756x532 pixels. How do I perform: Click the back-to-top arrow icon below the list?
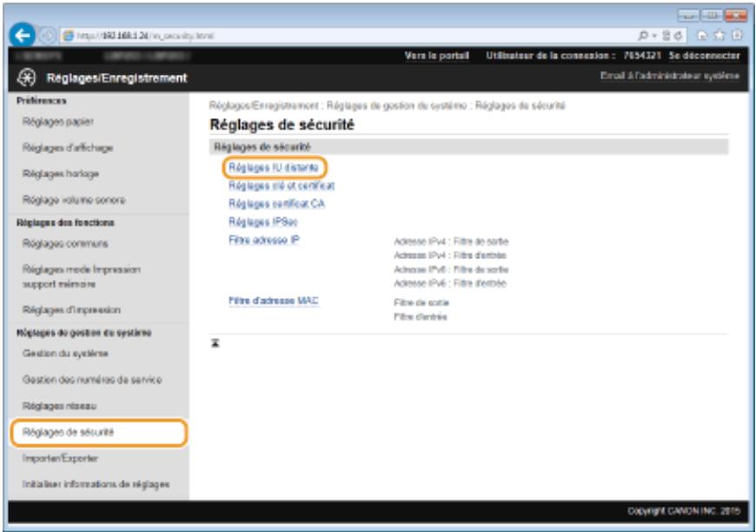click(x=215, y=342)
